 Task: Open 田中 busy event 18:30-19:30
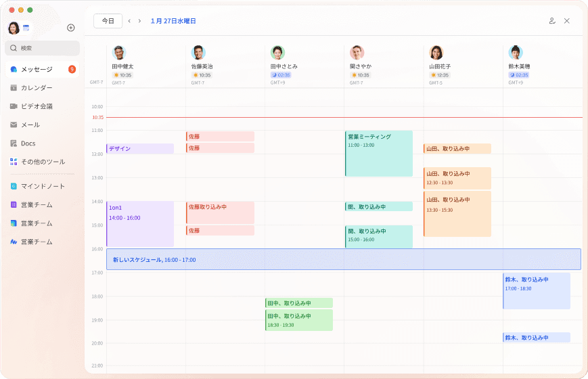pyautogui.click(x=299, y=320)
